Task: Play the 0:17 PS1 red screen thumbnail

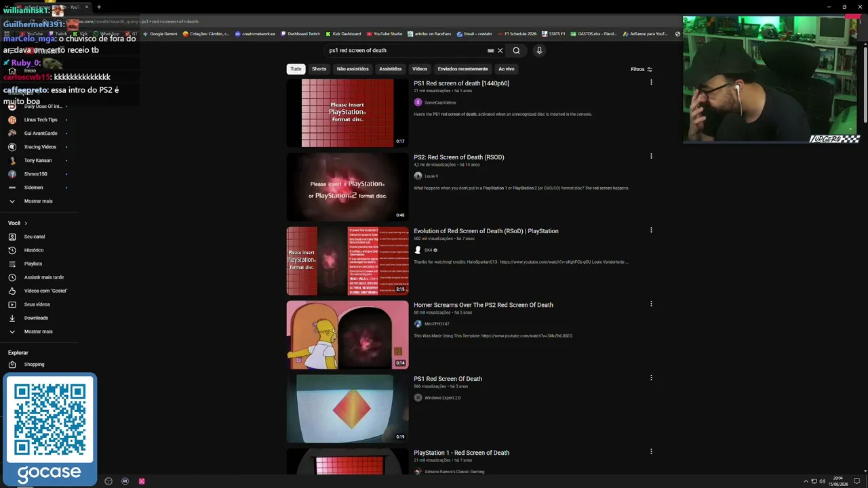Action: tap(347, 113)
